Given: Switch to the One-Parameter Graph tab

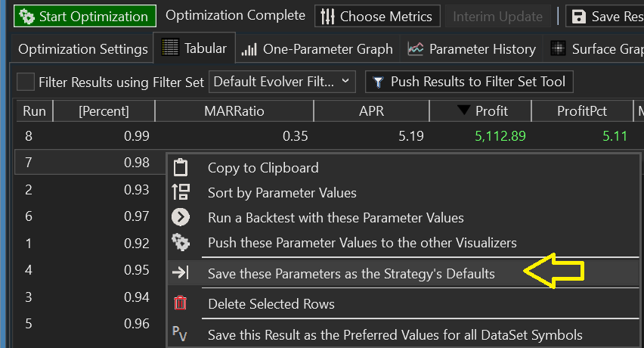Looking at the screenshot, I should [317, 49].
